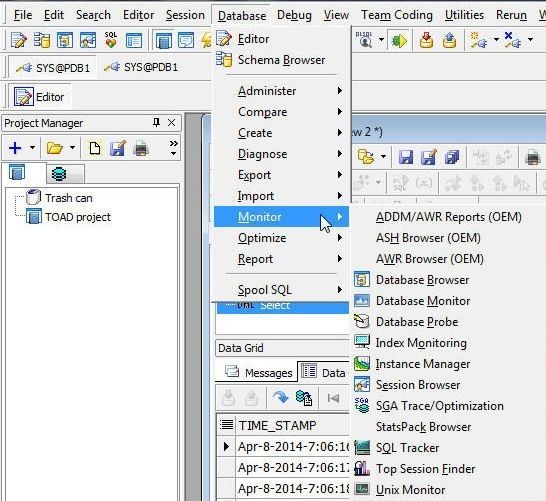Image resolution: width=546 pixels, height=501 pixels.
Task: Expand the Create submenu
Action: pyautogui.click(x=281, y=133)
